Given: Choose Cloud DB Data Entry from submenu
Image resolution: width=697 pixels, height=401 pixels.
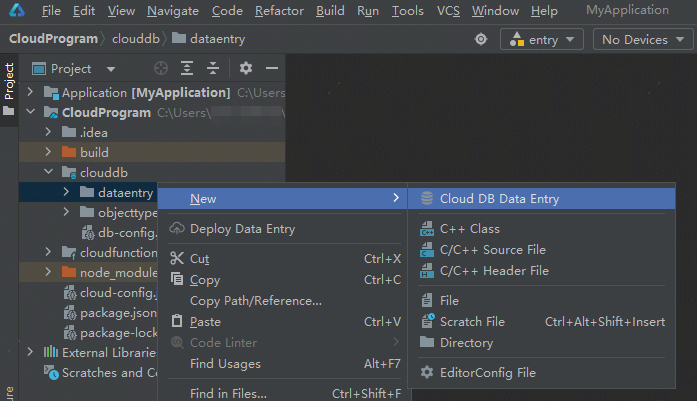Looking at the screenshot, I should [x=499, y=199].
